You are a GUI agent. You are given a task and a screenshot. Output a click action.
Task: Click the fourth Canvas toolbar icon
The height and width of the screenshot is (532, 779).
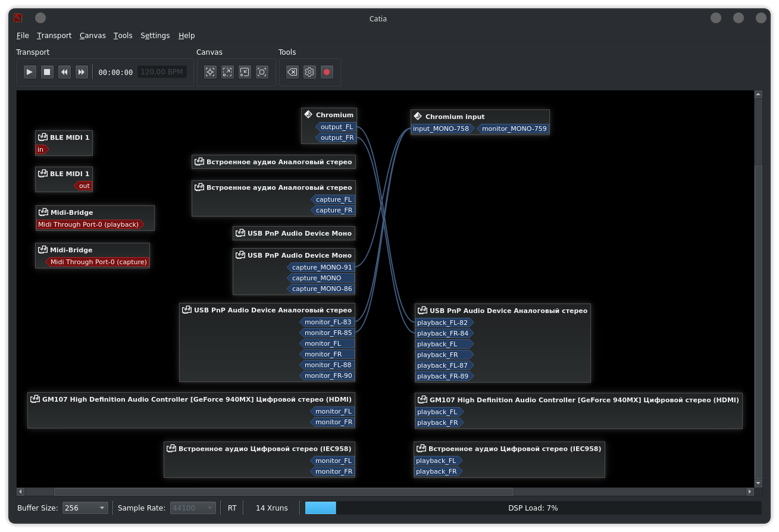click(262, 72)
